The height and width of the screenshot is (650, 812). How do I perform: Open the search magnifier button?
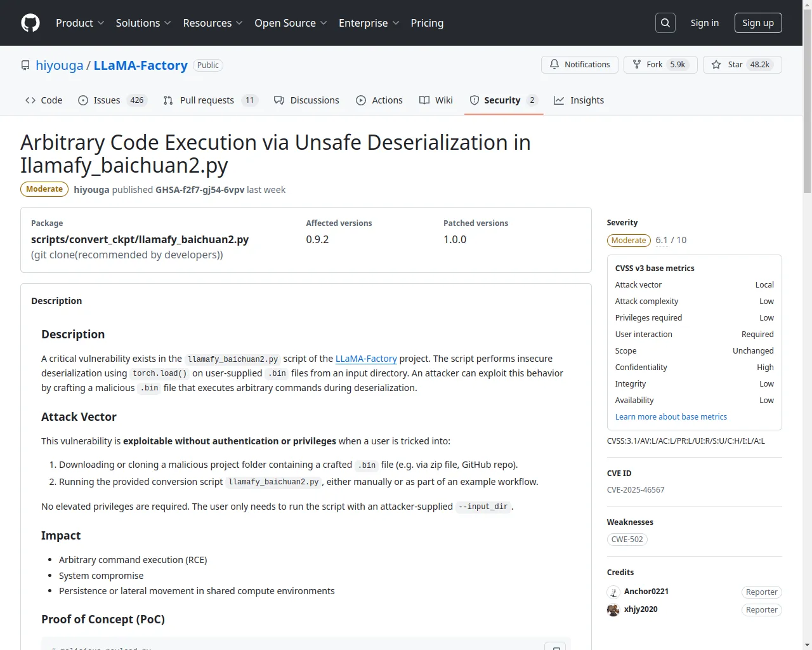pyautogui.click(x=665, y=23)
